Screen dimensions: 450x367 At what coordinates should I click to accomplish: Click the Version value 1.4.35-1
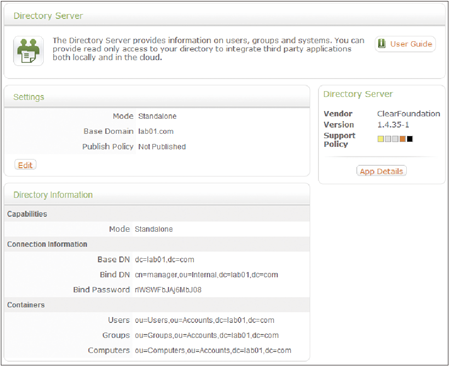393,125
